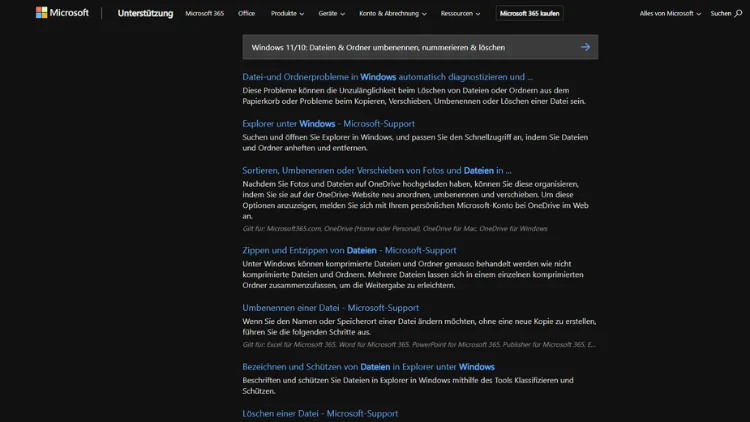The height and width of the screenshot is (422, 750).
Task: Open Bezeichnen und Schützen von Dateien result
Action: pyautogui.click(x=368, y=366)
